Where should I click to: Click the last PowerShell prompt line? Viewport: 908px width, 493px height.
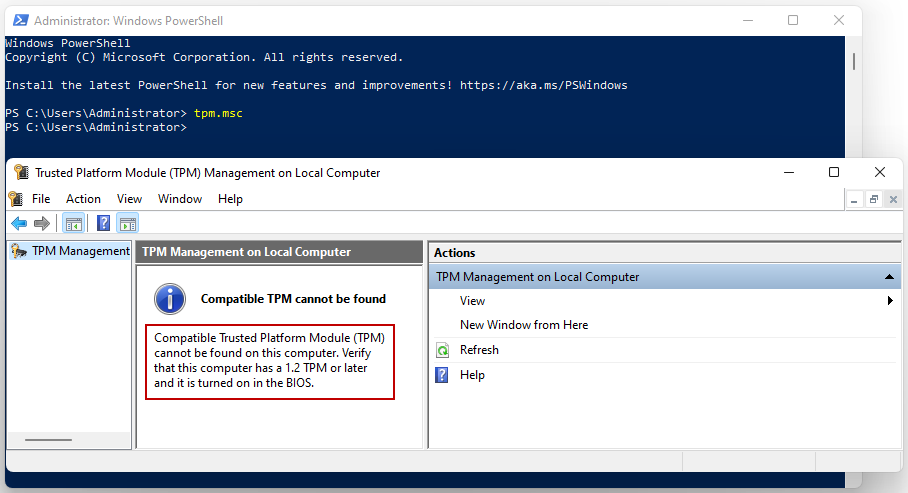[x=96, y=127]
